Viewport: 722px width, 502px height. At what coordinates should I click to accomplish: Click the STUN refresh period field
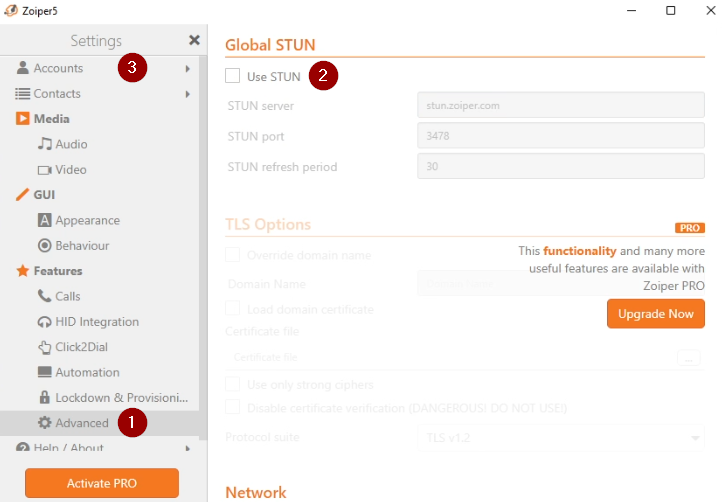(x=561, y=166)
